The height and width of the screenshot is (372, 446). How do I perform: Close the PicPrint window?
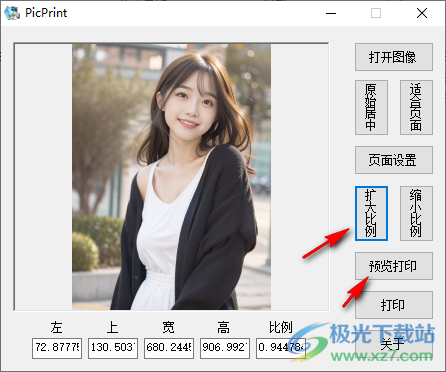click(x=422, y=13)
